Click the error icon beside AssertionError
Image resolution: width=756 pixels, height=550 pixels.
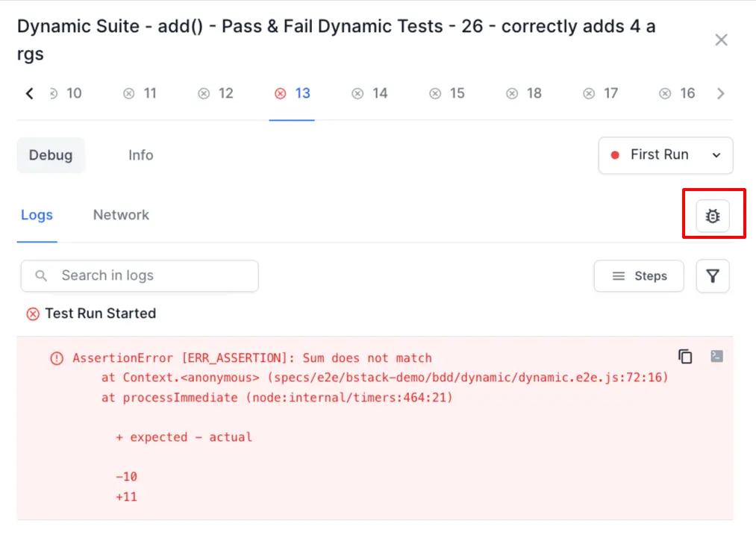[57, 358]
